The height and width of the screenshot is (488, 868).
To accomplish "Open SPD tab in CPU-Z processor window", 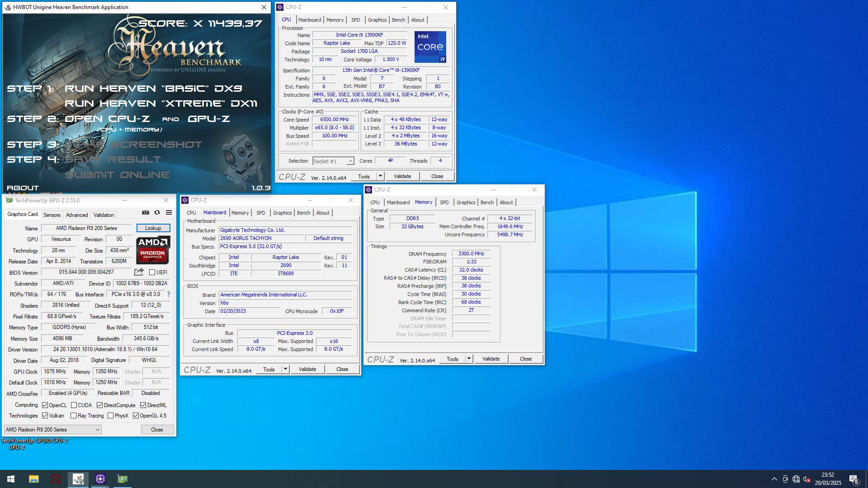I will (x=356, y=20).
